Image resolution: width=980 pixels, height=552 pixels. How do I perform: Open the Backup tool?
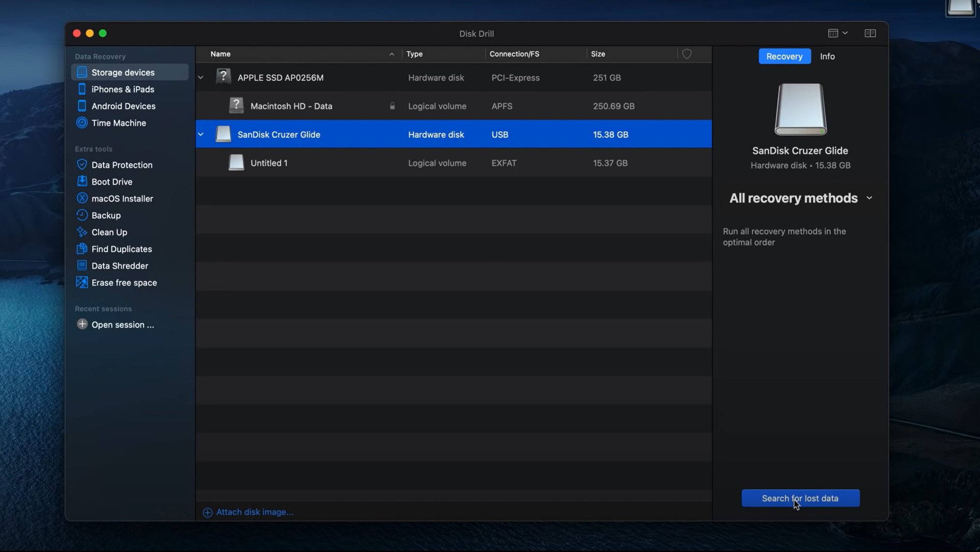pyautogui.click(x=106, y=215)
